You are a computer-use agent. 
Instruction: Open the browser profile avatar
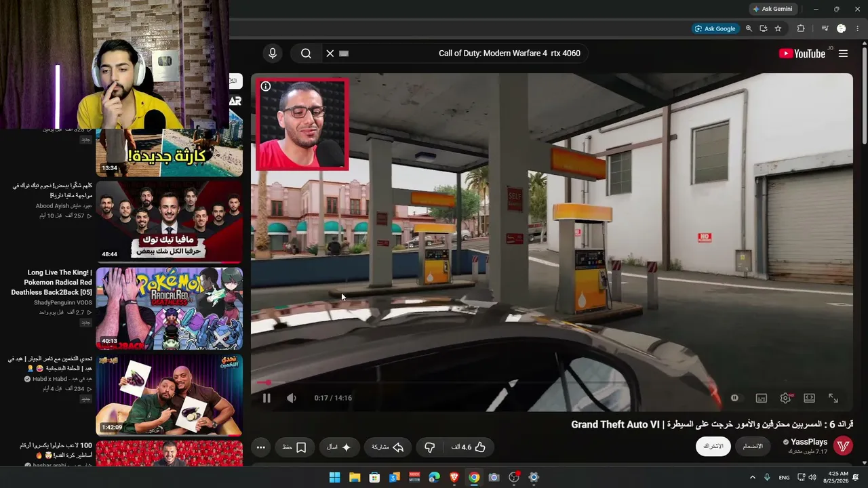click(x=842, y=28)
